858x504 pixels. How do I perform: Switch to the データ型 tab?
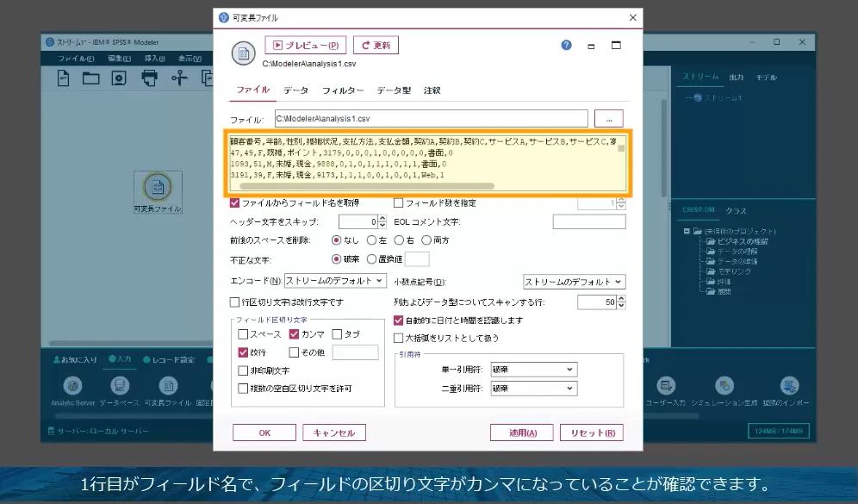[x=395, y=90]
